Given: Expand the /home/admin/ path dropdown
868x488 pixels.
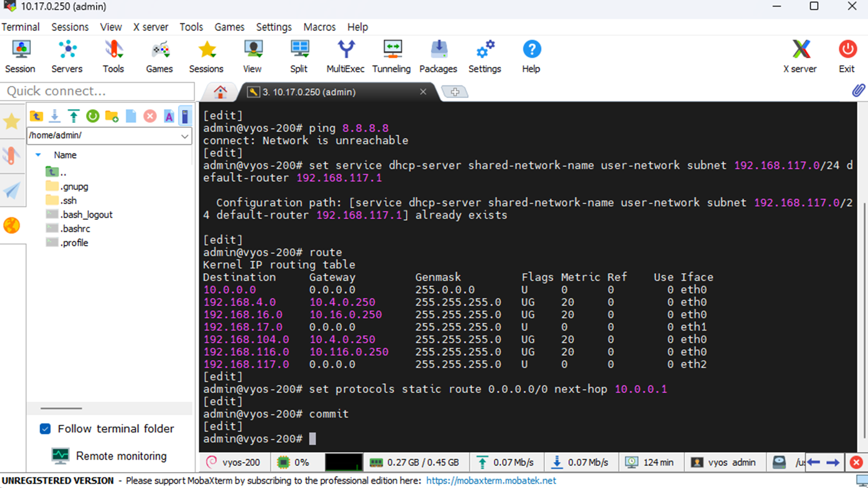Looking at the screenshot, I should coord(185,135).
